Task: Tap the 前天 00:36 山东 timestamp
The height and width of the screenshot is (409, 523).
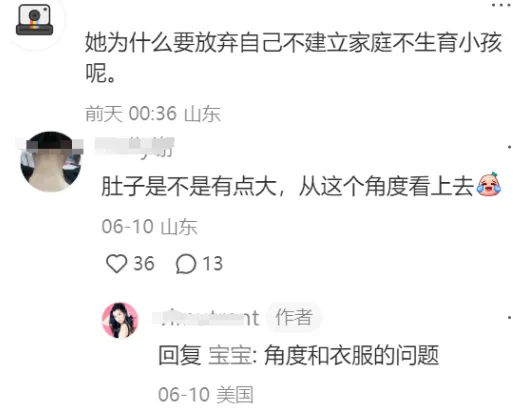Action: coord(153,113)
